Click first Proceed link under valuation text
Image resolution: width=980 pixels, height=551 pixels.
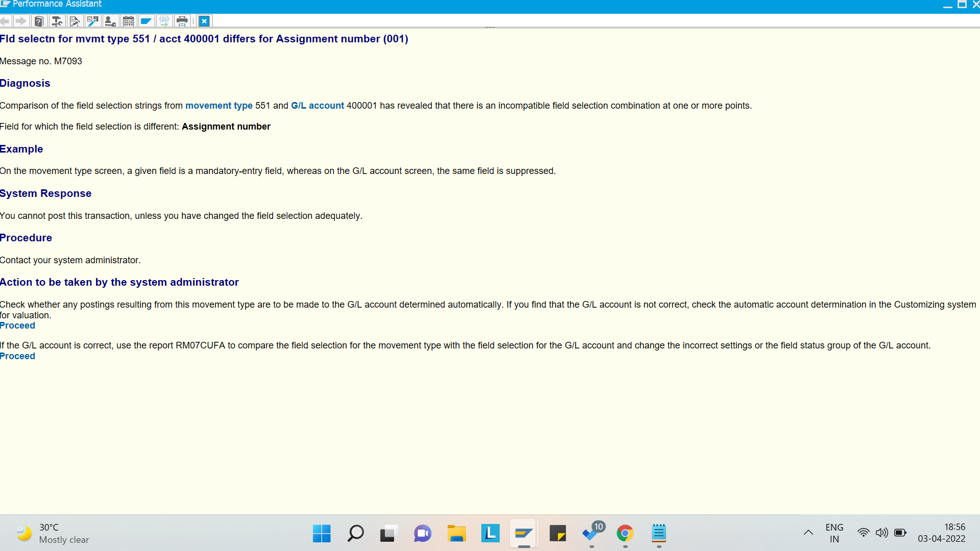pos(17,325)
